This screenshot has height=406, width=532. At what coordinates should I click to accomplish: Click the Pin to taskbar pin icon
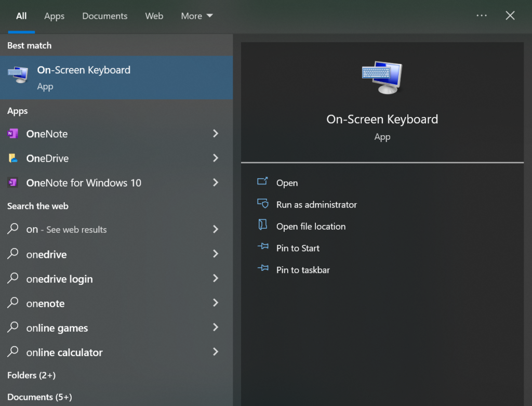263,269
